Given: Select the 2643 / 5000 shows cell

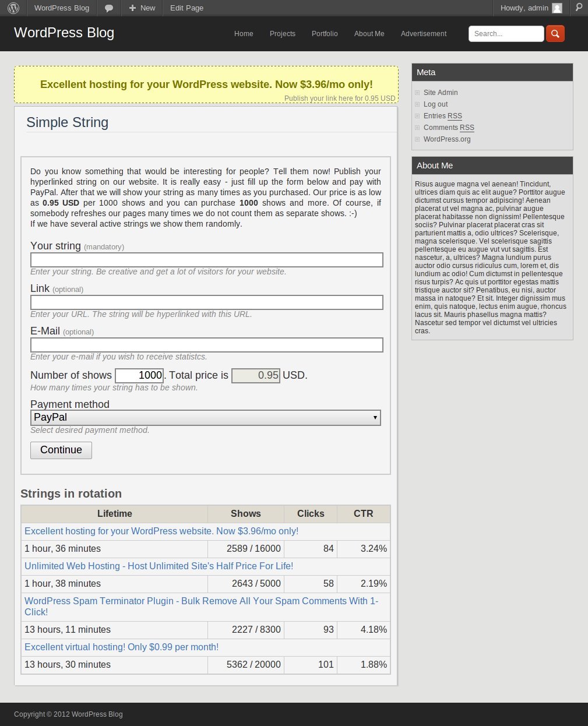Looking at the screenshot, I should coord(246,584).
